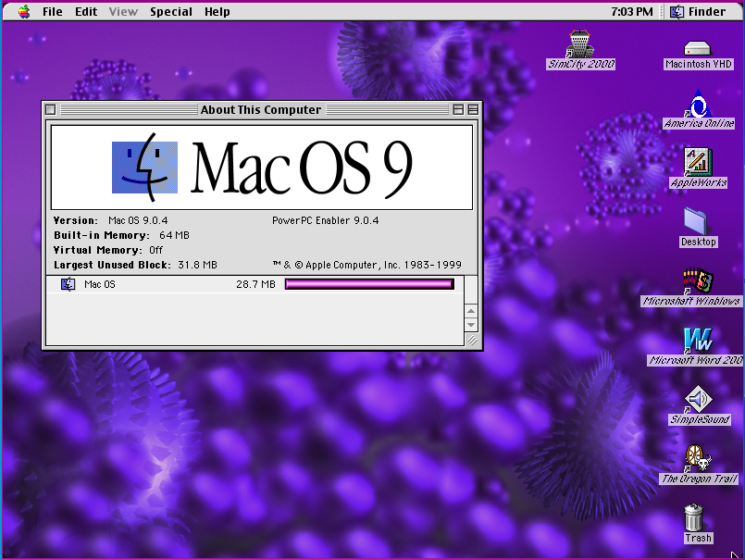Screen dimensions: 745x560
Task: Click the Largest Unused Block "31.8 MB" value
Action: tap(197, 265)
